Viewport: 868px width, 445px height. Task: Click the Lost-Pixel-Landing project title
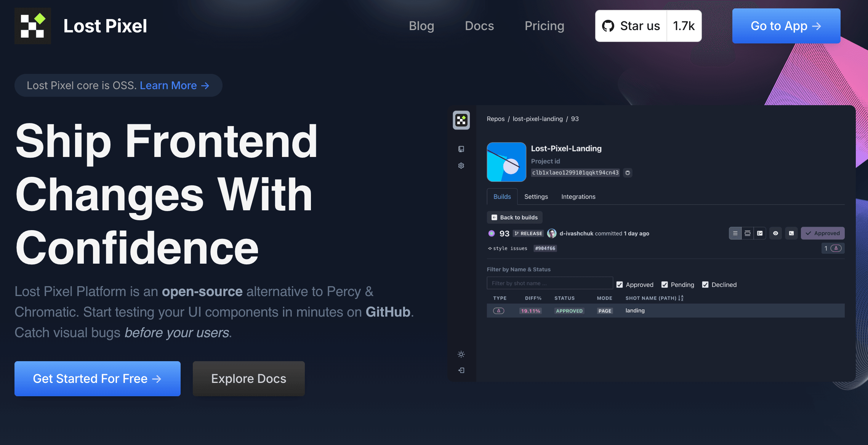(x=566, y=149)
